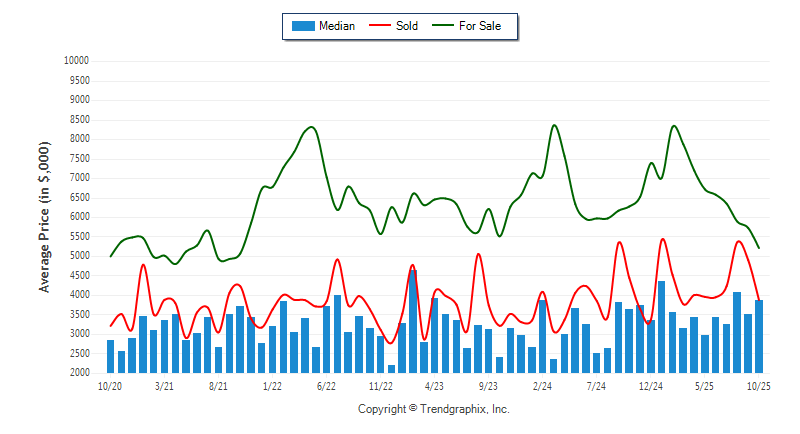Image resolution: width=800 pixels, height=434 pixels.
Task: Select the 10/20 x-axis date label
Action: [x=110, y=385]
